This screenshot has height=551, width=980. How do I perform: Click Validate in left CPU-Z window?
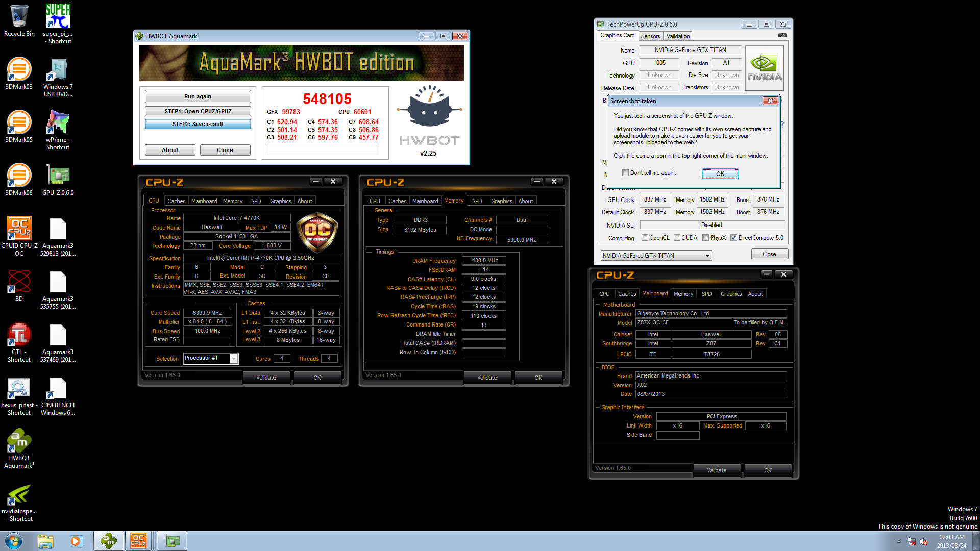[266, 378]
